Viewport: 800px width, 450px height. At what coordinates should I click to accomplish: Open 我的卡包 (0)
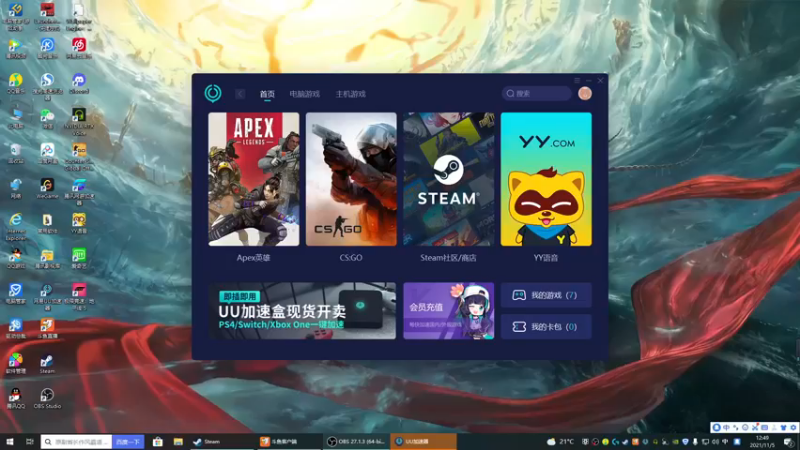click(x=546, y=327)
